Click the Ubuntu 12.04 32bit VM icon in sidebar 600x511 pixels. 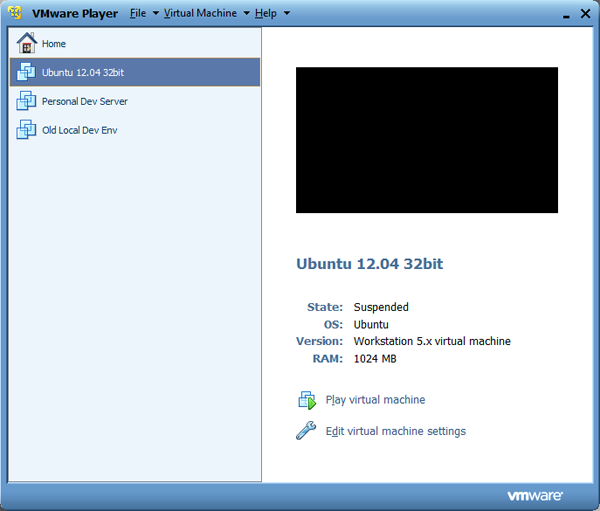tap(26, 72)
